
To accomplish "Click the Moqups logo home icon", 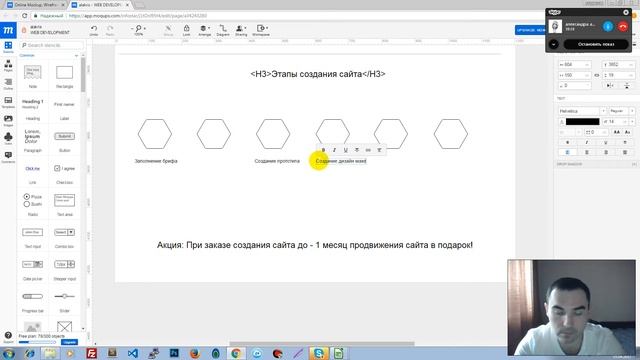I will pyautogui.click(x=8, y=30).
